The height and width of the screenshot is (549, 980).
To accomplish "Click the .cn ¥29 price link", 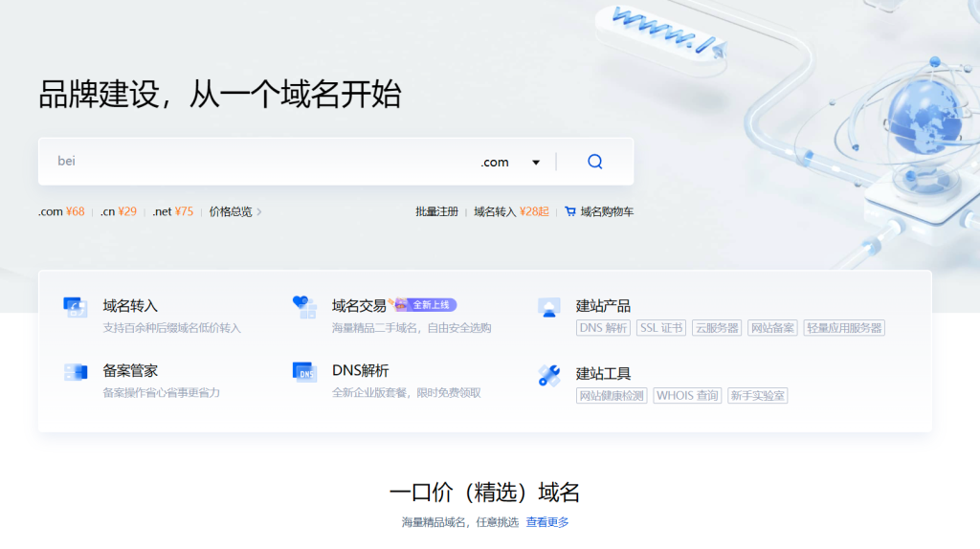I will [118, 211].
